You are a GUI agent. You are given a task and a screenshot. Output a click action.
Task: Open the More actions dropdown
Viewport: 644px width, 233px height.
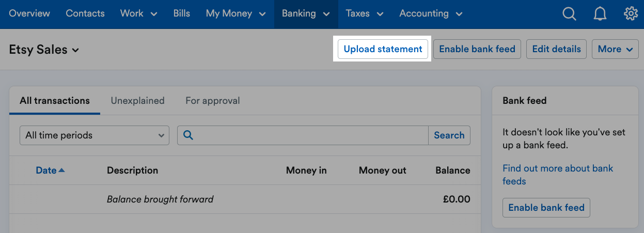(x=615, y=49)
